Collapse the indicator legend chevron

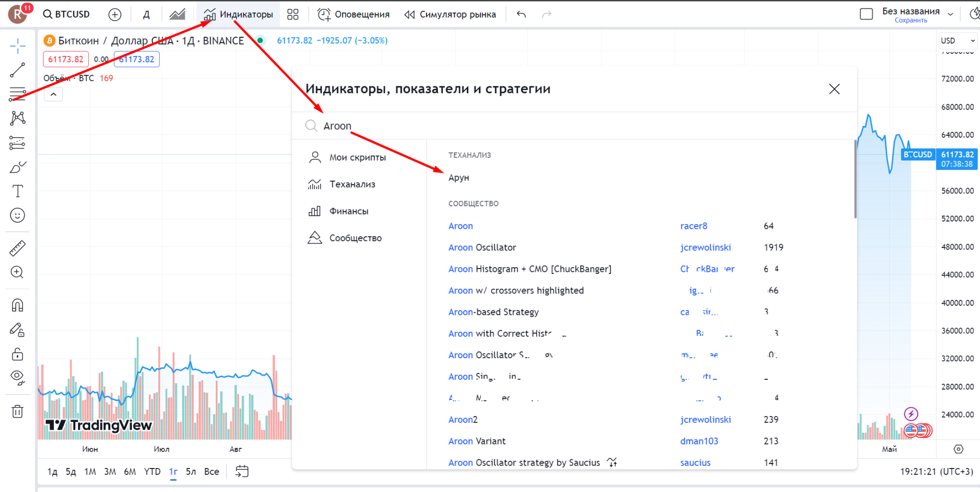point(53,94)
